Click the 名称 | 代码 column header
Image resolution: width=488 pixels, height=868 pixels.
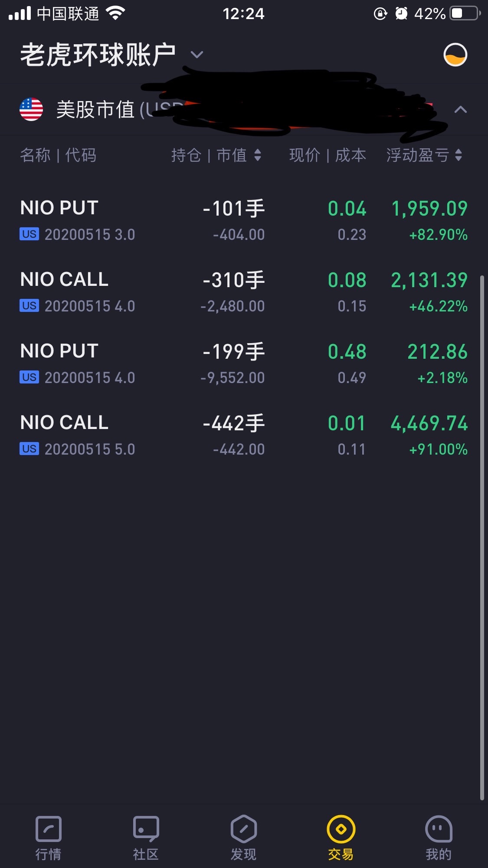[x=58, y=155]
